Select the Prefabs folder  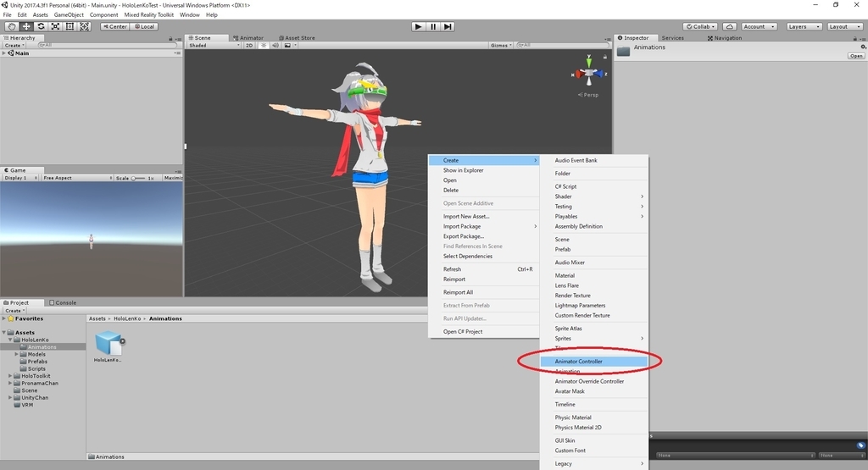[37, 362]
